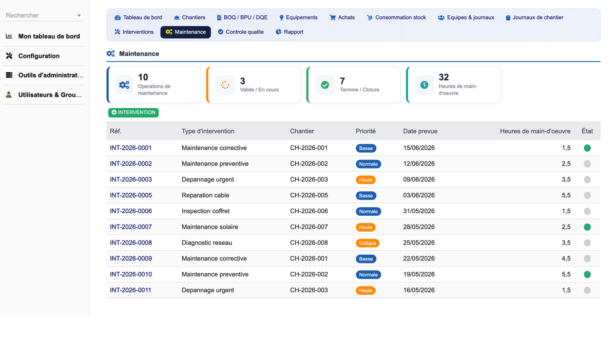
Task: Open intervention INT-2026-0005 link
Action: point(131,195)
